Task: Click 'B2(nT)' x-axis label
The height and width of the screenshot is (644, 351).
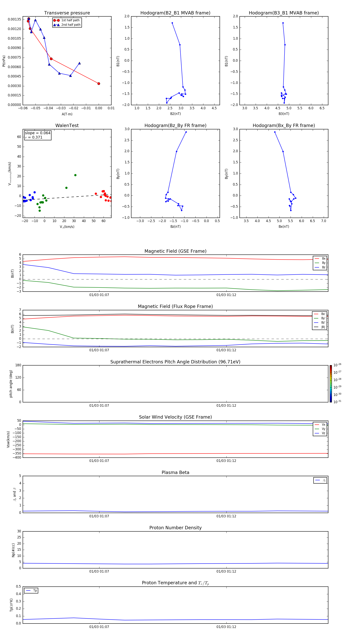Action: (175, 114)
